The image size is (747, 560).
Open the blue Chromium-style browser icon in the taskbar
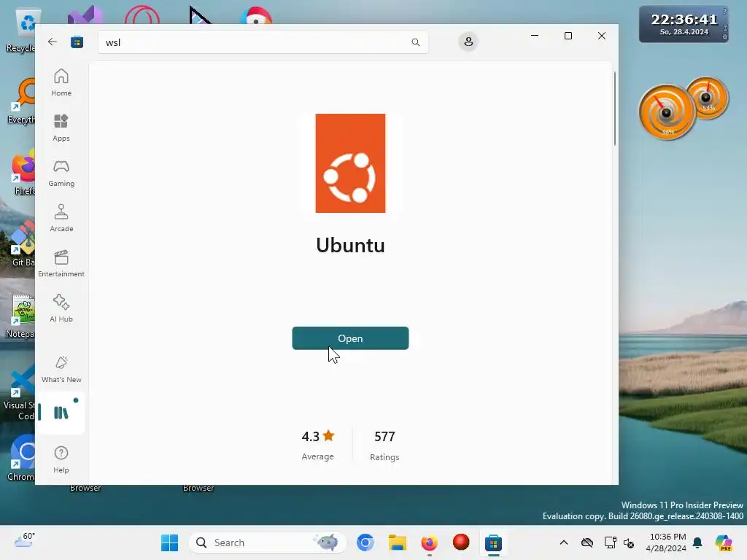(365, 542)
